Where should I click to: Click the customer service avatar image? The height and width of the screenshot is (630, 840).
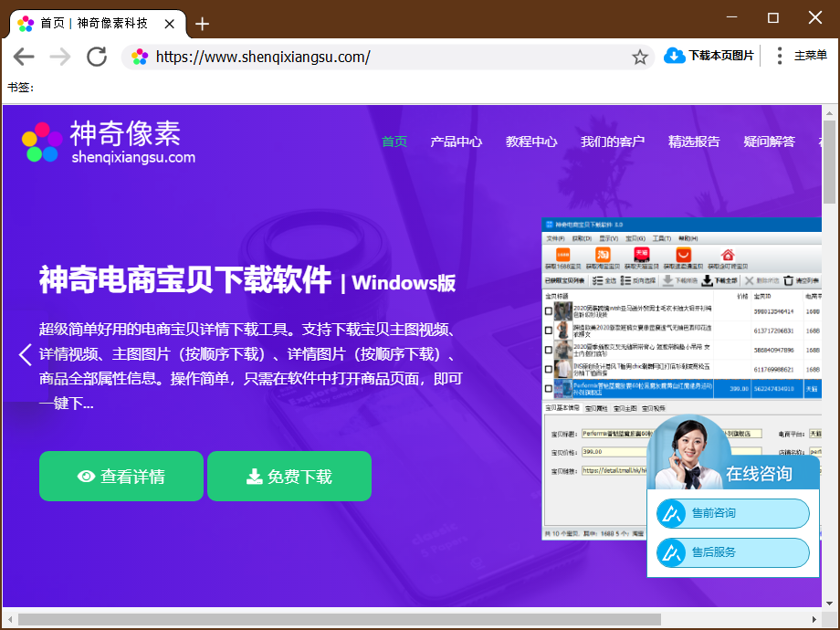point(688,453)
